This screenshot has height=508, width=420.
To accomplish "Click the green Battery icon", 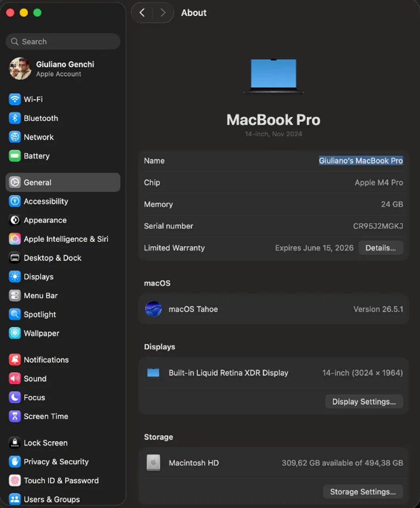I will point(15,156).
